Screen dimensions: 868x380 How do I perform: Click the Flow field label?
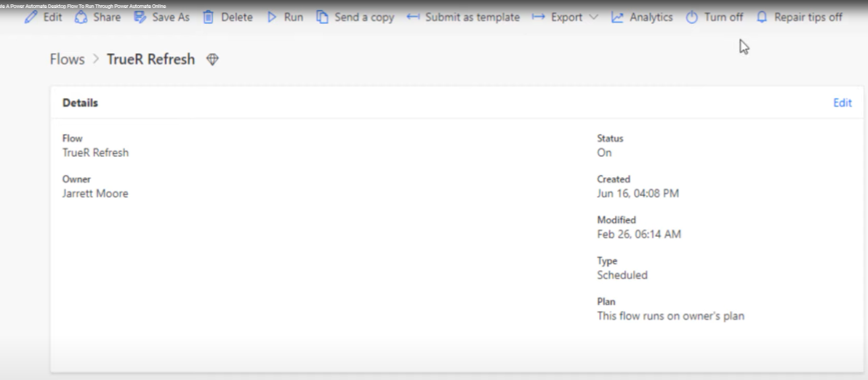click(x=72, y=138)
